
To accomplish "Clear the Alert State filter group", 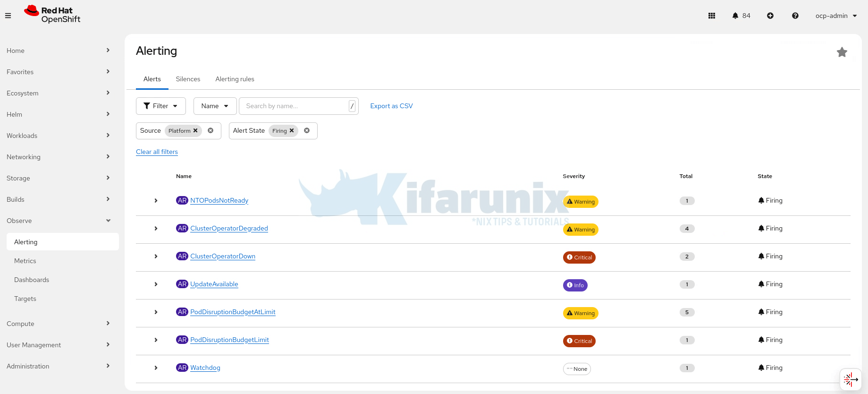I will point(307,131).
